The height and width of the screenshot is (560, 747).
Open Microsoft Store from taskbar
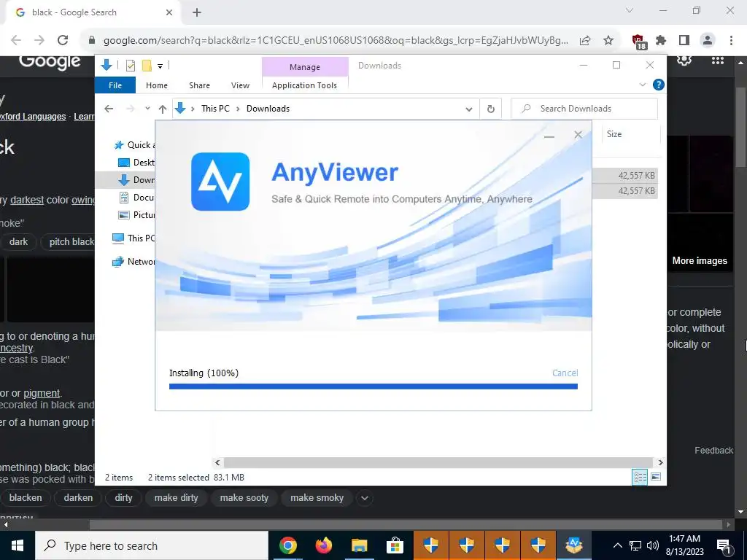pyautogui.click(x=395, y=545)
